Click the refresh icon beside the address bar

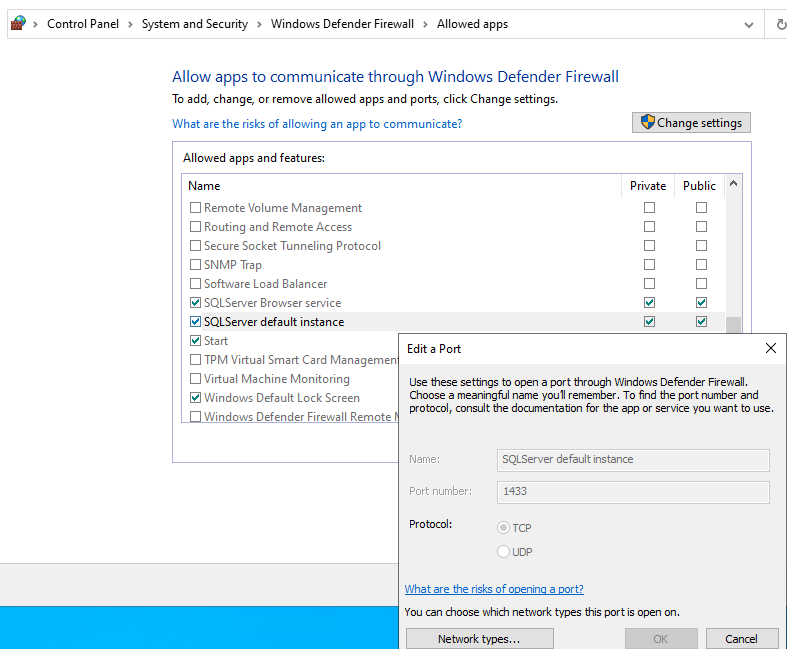click(x=781, y=24)
